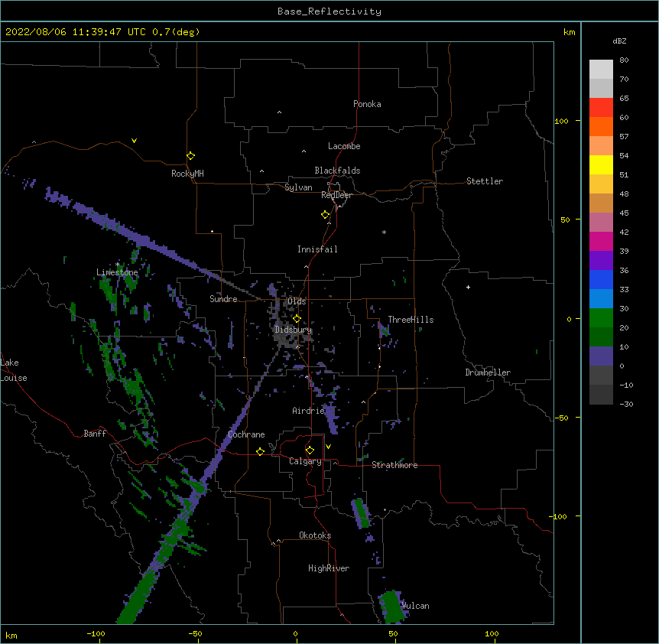Select the Innisfail label
The width and height of the screenshot is (659, 644).
317,249
